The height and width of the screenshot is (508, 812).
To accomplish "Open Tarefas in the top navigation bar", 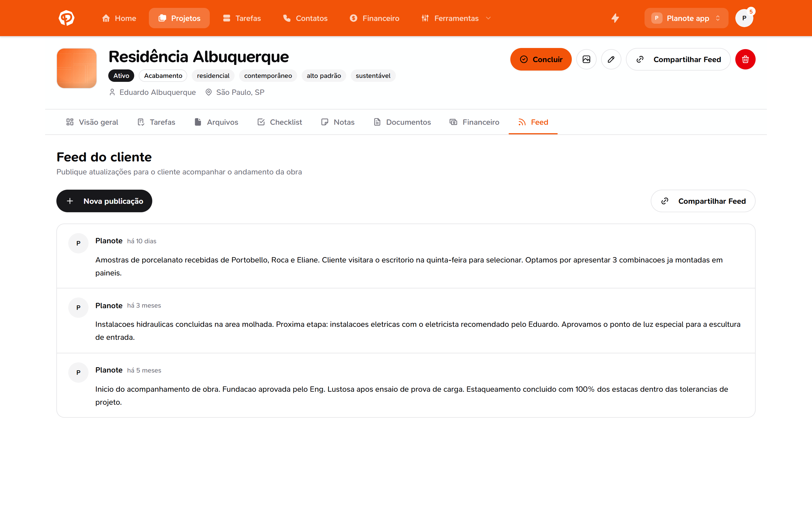I will click(242, 18).
